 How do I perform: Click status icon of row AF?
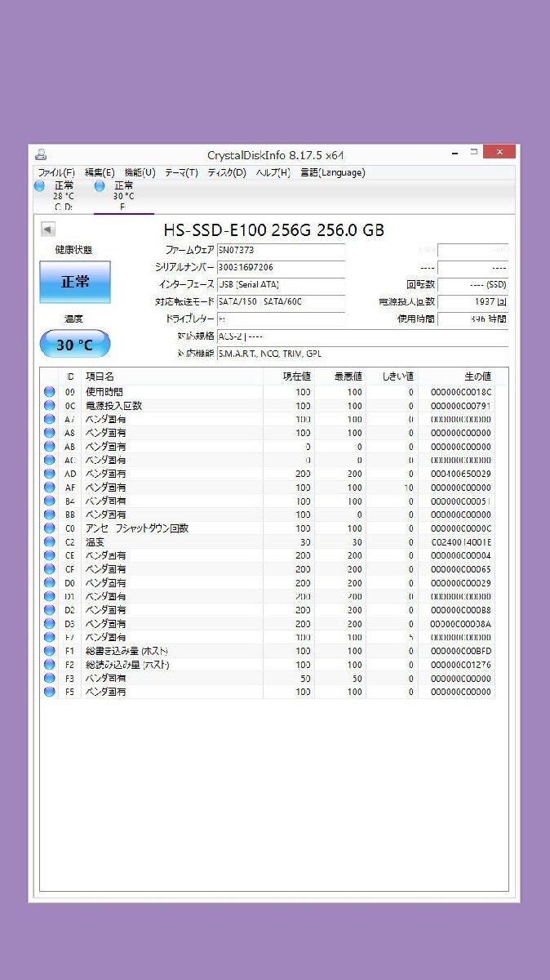(50, 488)
